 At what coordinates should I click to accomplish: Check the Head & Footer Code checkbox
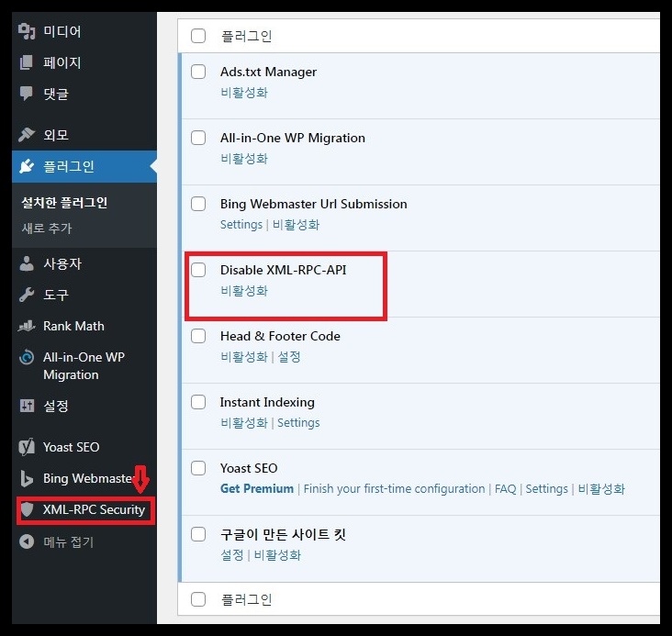[198, 336]
